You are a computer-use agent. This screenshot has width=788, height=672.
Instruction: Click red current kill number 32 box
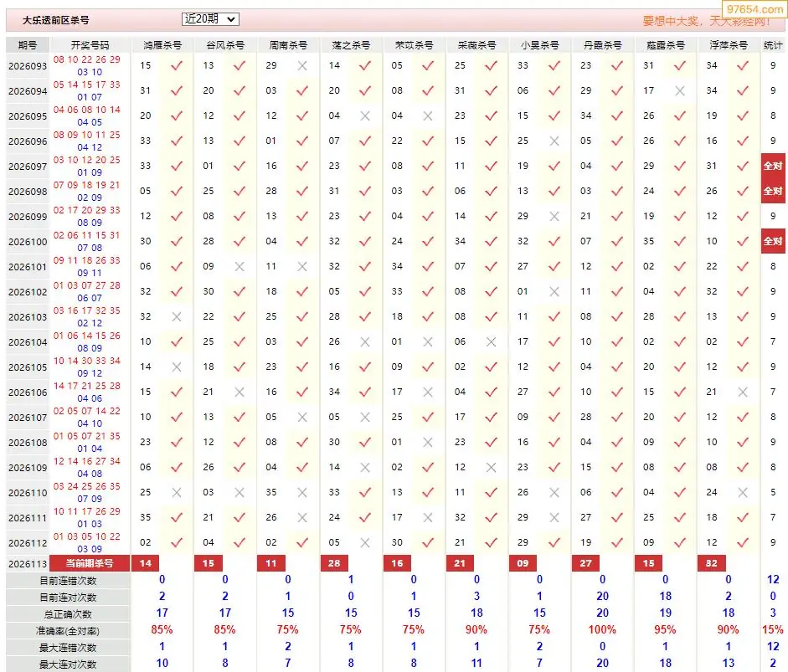click(x=712, y=563)
